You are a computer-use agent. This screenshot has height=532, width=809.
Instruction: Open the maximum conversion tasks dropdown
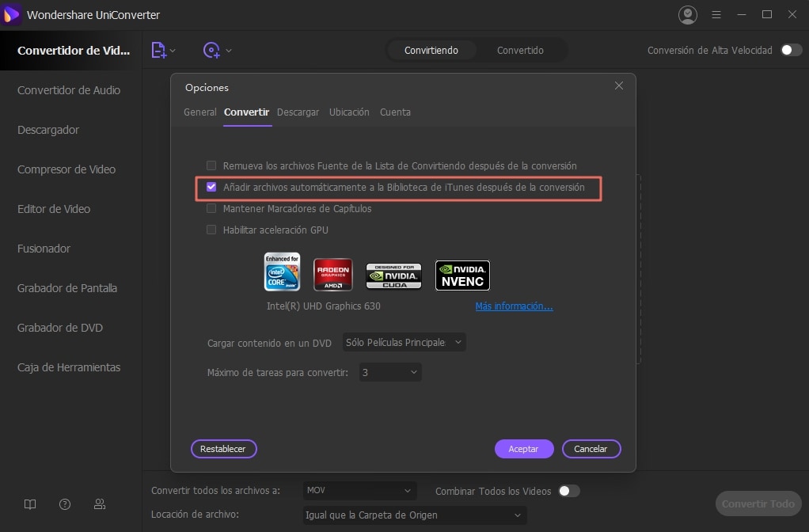390,372
